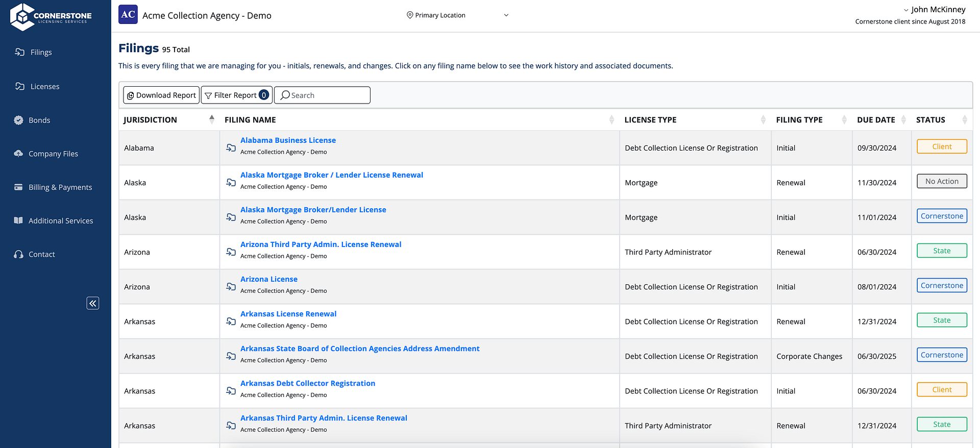Expand the John McKinney user menu
This screenshot has height=448, width=980.
[934, 9]
